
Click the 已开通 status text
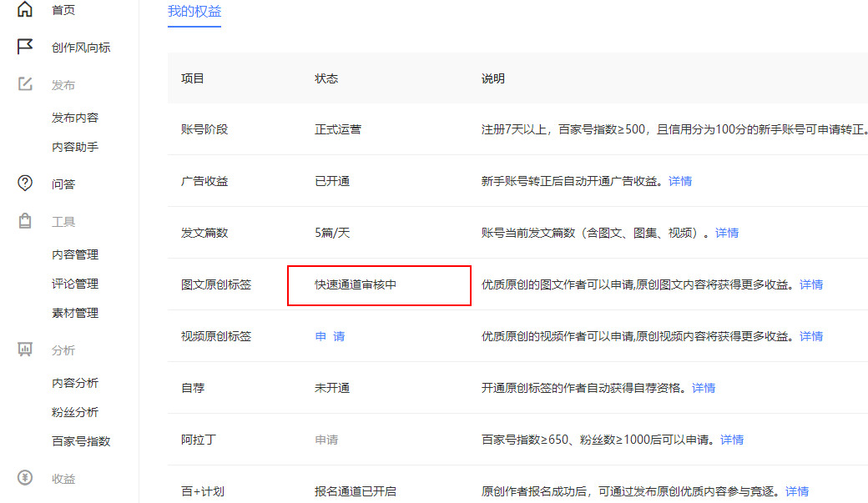click(x=332, y=181)
